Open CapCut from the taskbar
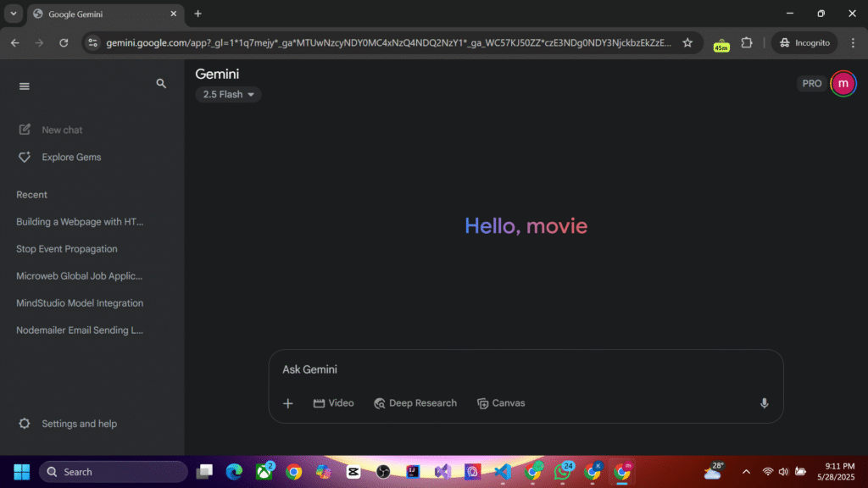868x488 pixels. click(353, 472)
